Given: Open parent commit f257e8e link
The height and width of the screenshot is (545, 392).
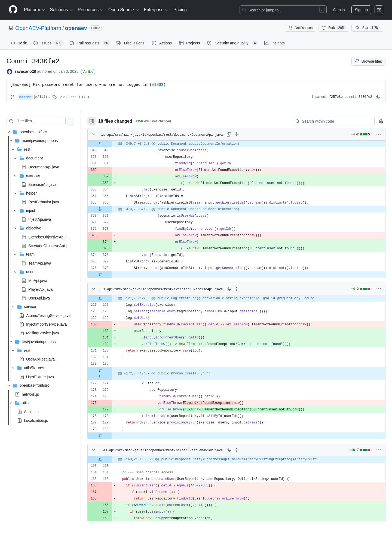Looking at the screenshot, I should 336,97.
